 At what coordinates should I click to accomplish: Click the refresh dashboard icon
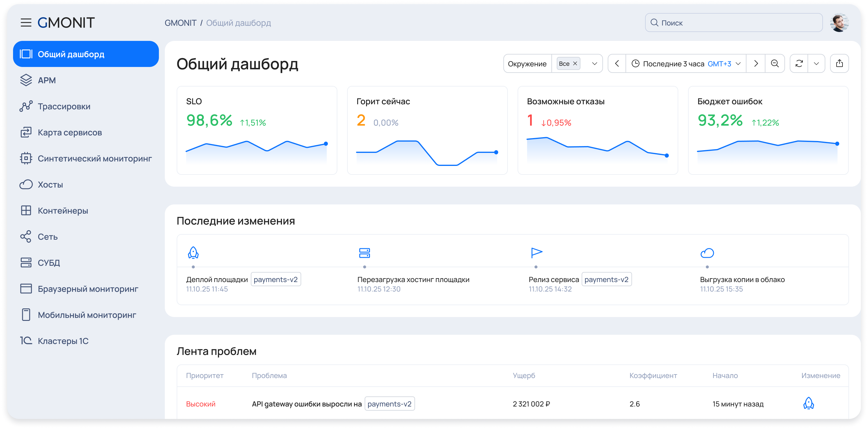tap(799, 64)
